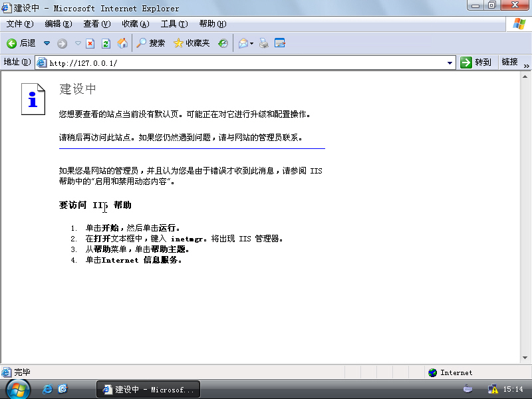Click the IE icon in title bar
The image size is (532, 399).
[x=7, y=7]
